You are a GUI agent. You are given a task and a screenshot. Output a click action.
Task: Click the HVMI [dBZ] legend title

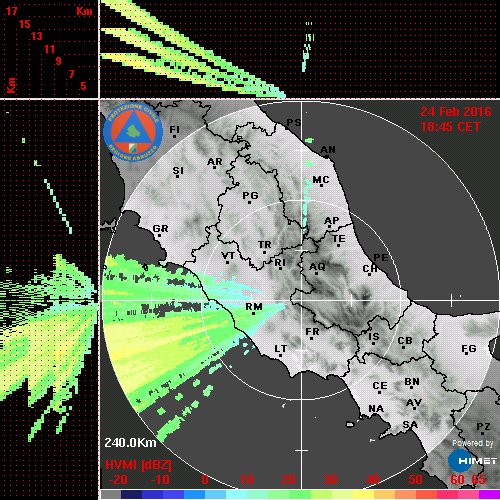point(138,465)
